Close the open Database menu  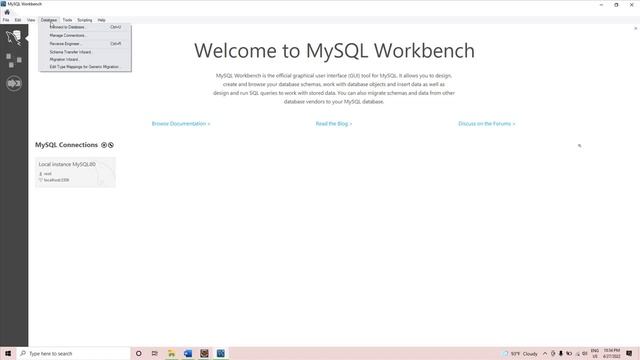[49, 20]
